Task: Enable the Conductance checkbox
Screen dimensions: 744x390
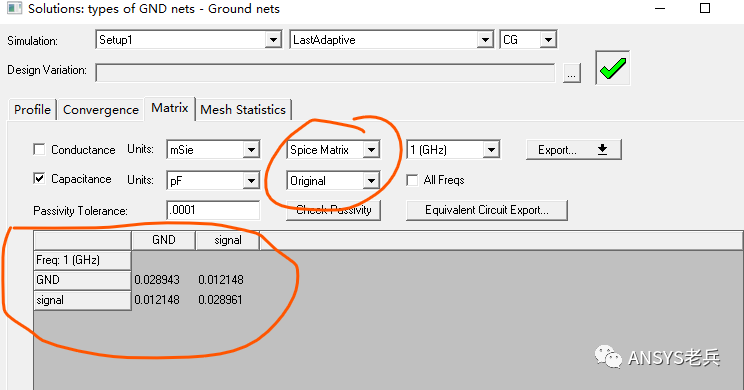Action: point(39,149)
